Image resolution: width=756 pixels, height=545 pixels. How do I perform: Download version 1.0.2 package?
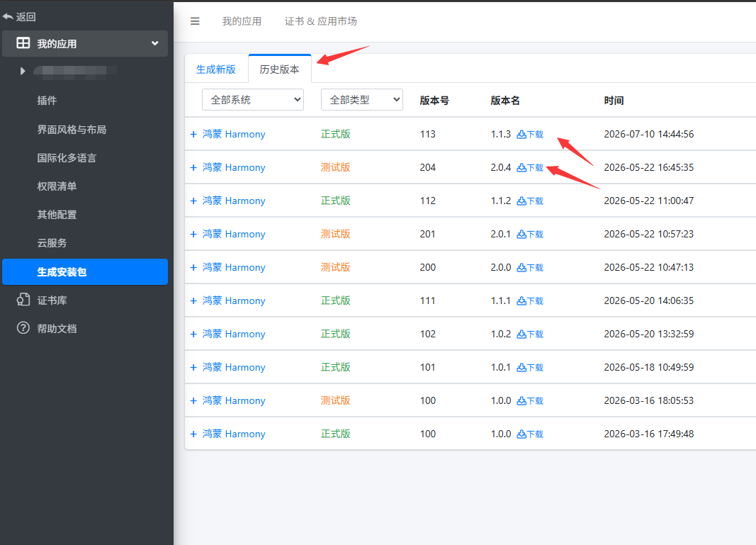(530, 335)
